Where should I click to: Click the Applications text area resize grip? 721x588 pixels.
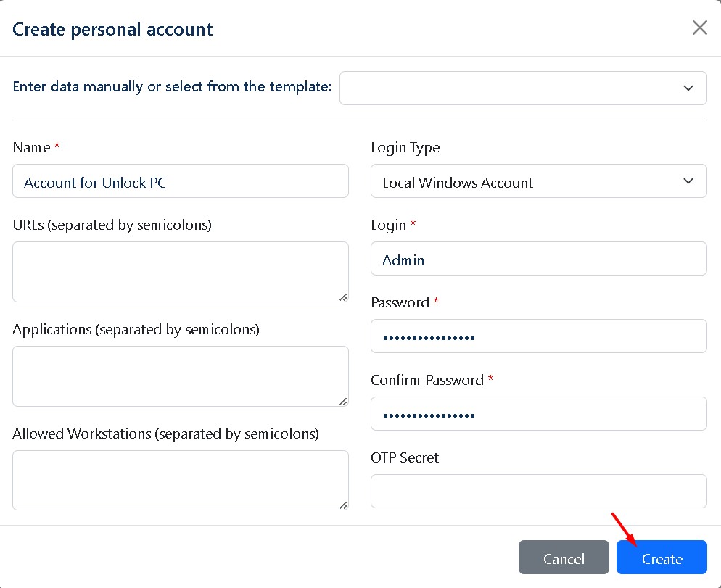point(343,401)
